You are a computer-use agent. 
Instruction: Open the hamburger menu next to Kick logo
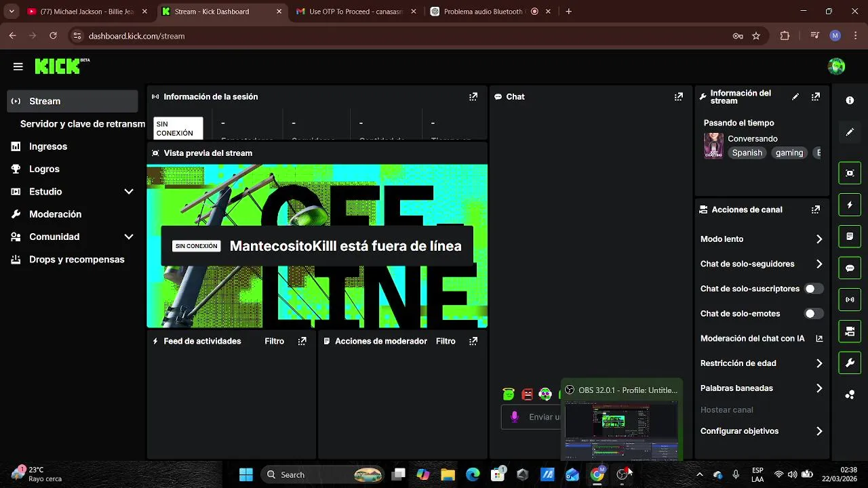click(18, 66)
